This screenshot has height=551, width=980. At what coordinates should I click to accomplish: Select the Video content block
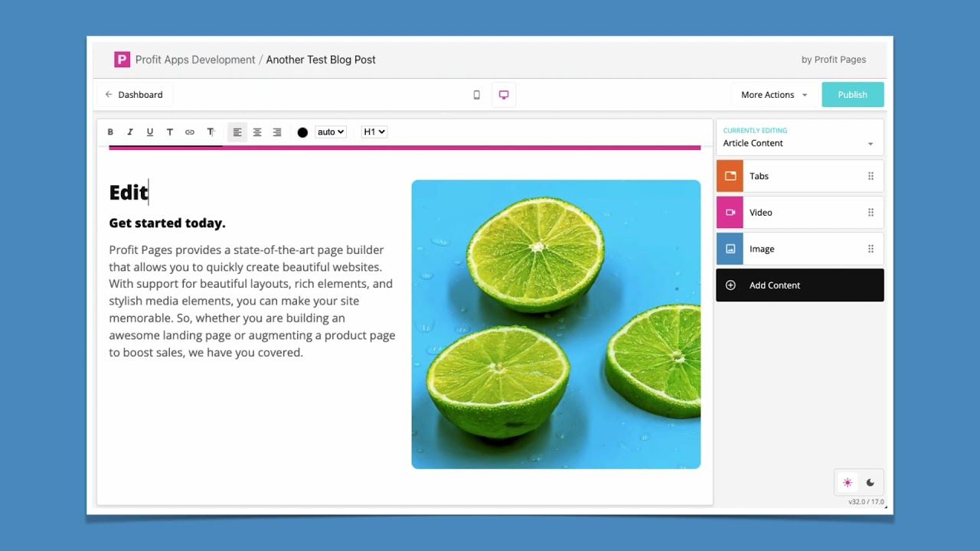[799, 213]
